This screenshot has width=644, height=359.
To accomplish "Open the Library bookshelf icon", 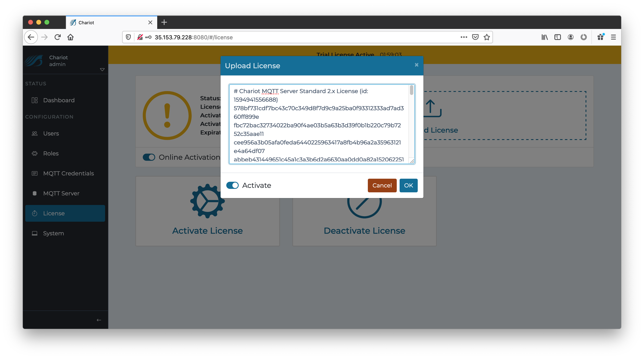I will click(544, 37).
